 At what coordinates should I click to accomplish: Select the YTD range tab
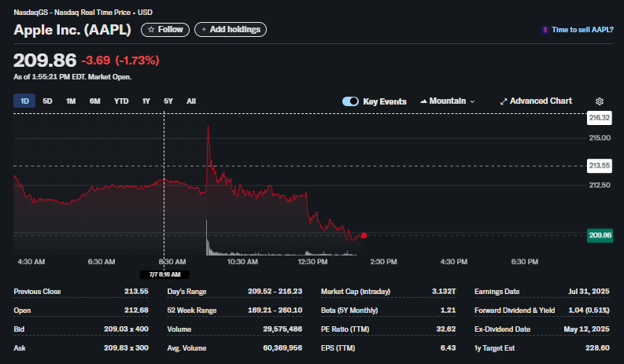(121, 101)
